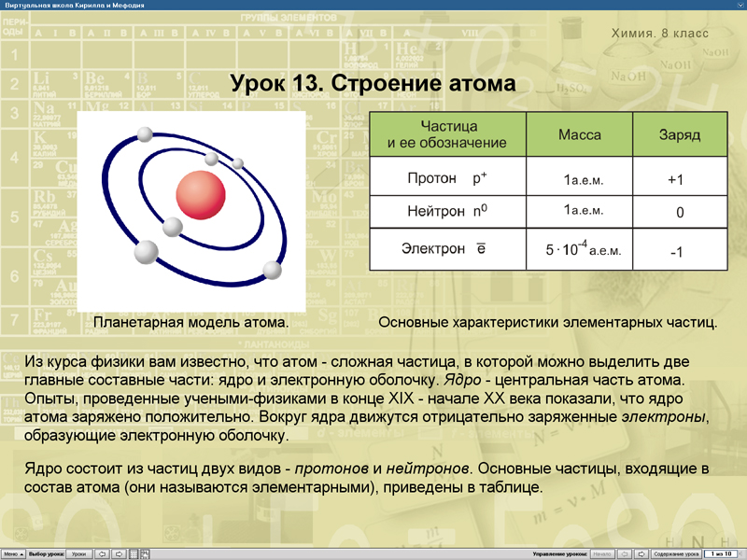Open the lesson contents grid icon
This screenshot has height=560, width=747.
tap(133, 553)
